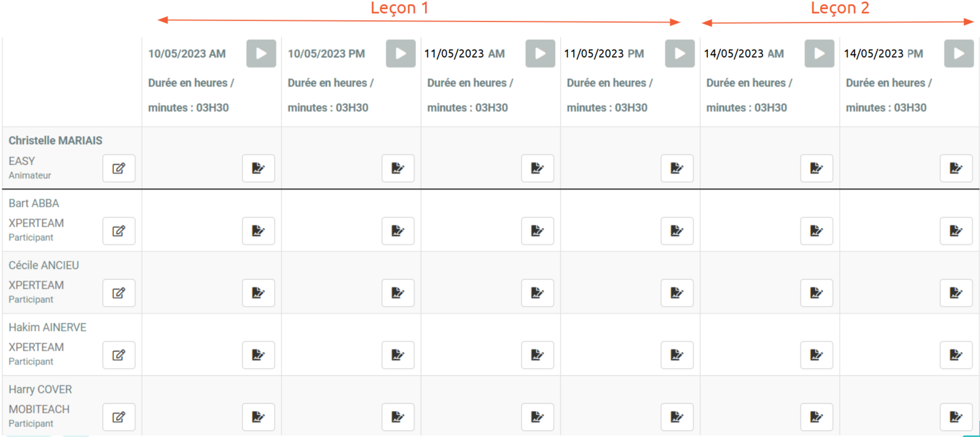Edit Bart ABBA's details
The image size is (980, 437).
pyautogui.click(x=119, y=231)
